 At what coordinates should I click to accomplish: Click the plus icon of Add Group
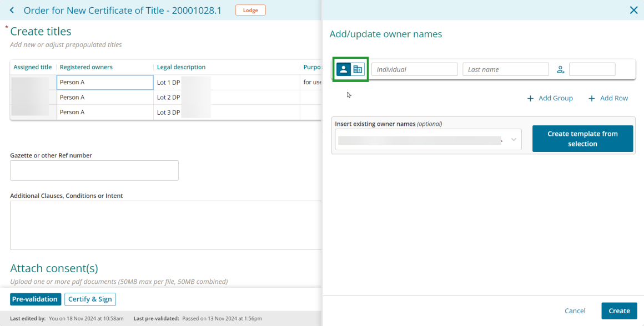531,99
